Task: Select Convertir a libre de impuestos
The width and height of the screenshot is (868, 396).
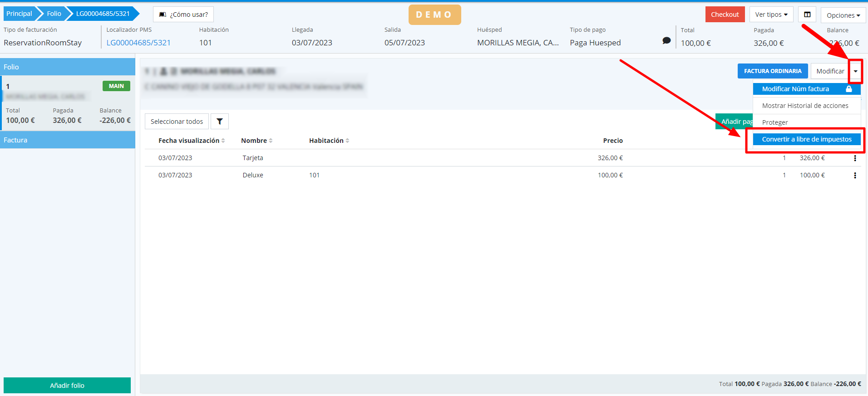Action: pos(806,139)
